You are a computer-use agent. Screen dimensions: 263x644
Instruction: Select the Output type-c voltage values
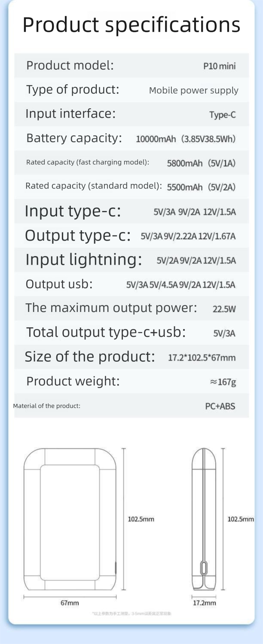click(x=188, y=236)
